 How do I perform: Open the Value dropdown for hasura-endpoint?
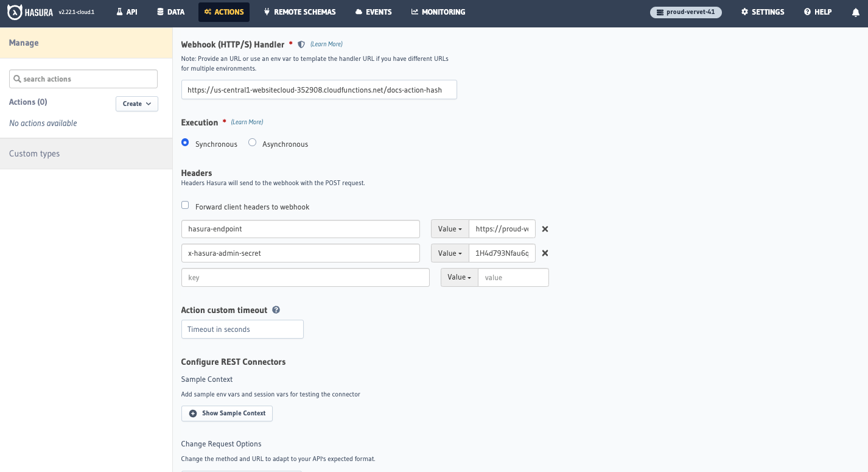pos(450,228)
